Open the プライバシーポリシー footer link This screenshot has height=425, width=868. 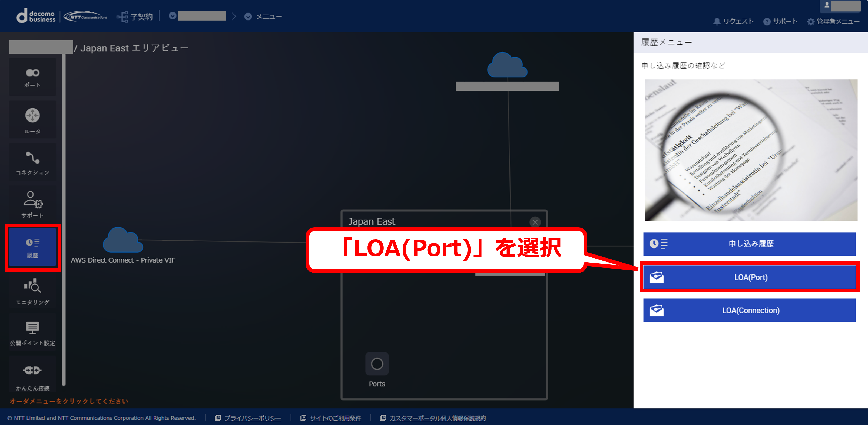coord(252,418)
